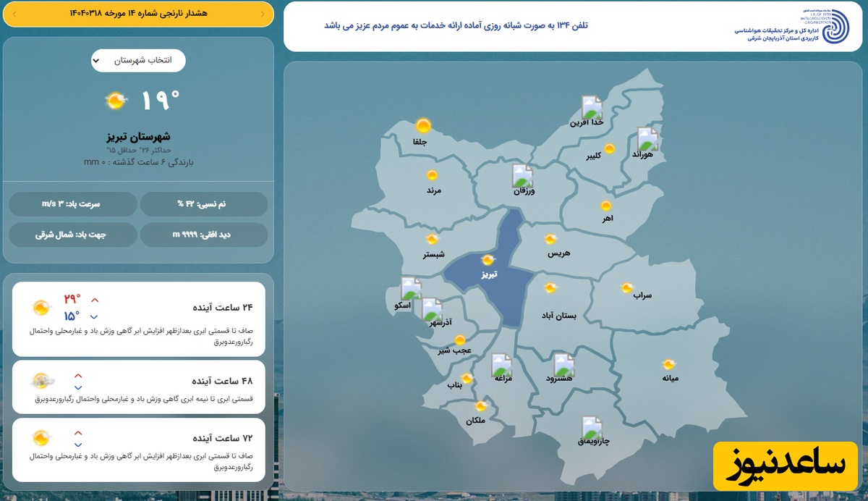Click the Bostanabad (بستان آباد) weather icon
868x501 pixels.
coord(550,288)
